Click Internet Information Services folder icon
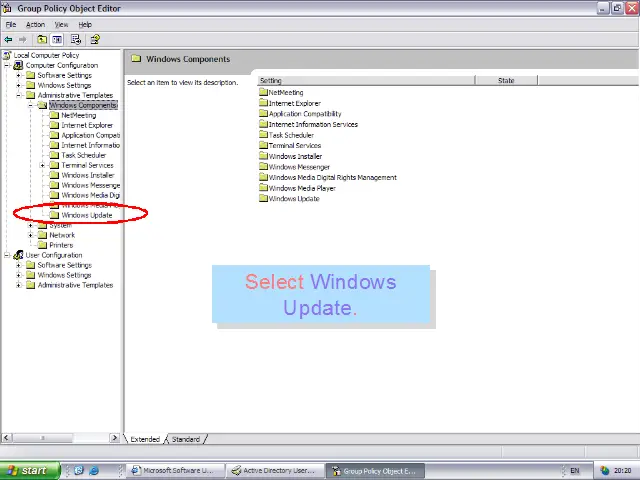The width and height of the screenshot is (640, 480). click(264, 124)
